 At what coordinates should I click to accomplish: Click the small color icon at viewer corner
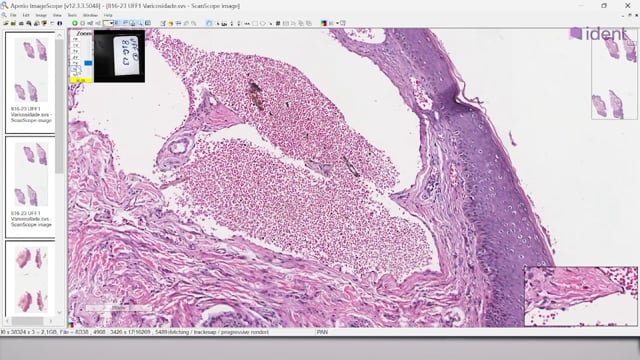71,325
